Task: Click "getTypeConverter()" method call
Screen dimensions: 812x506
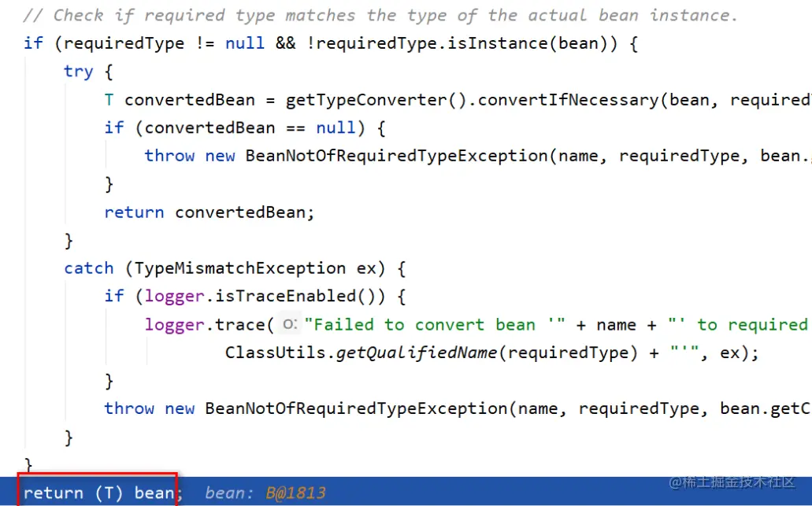Action: coord(376,100)
